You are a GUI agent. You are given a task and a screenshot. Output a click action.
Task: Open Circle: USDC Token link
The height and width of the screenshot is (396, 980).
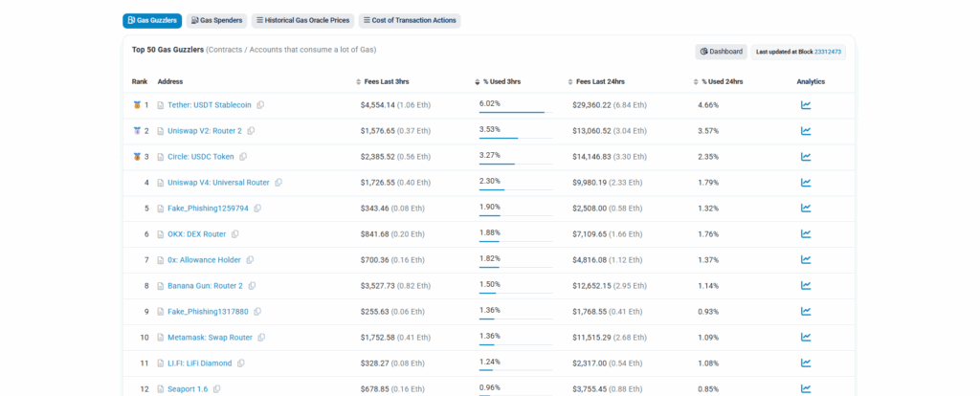pyautogui.click(x=201, y=157)
